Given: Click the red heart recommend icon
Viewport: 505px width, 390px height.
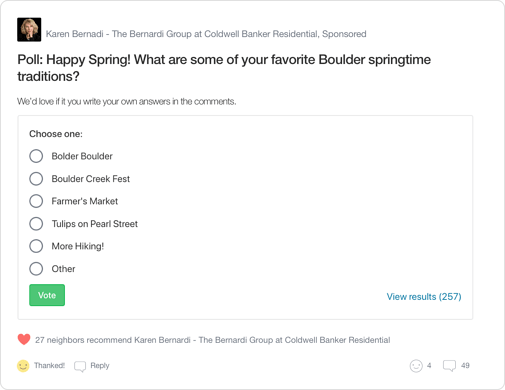Looking at the screenshot, I should click(x=24, y=340).
